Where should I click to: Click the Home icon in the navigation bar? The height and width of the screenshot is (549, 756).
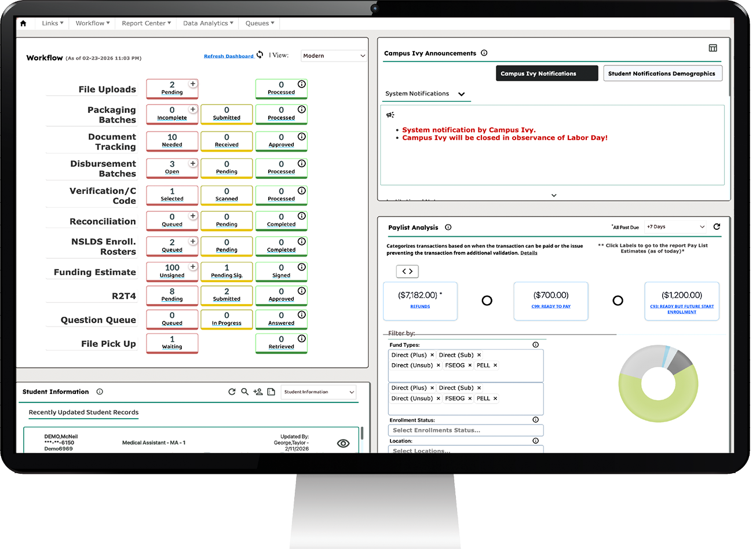(x=23, y=24)
